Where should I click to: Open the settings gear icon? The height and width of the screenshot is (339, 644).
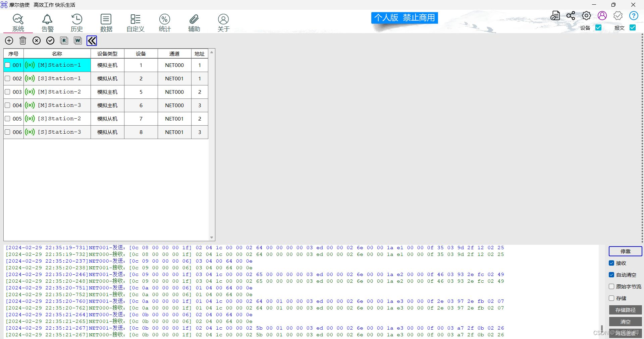[x=586, y=15]
